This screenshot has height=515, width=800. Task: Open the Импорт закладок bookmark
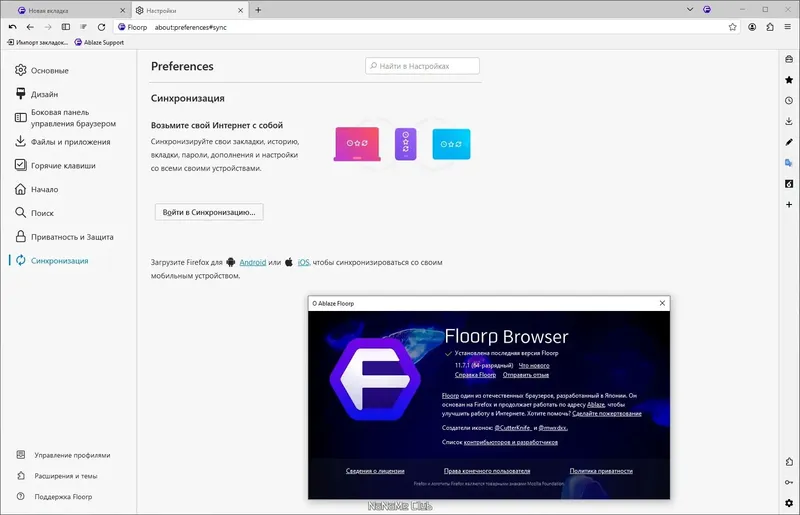click(x=37, y=42)
